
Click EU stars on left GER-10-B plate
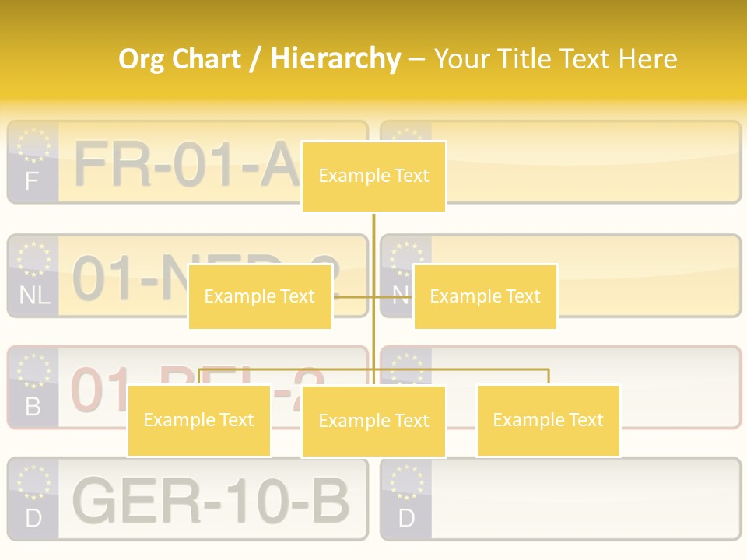click(x=33, y=482)
